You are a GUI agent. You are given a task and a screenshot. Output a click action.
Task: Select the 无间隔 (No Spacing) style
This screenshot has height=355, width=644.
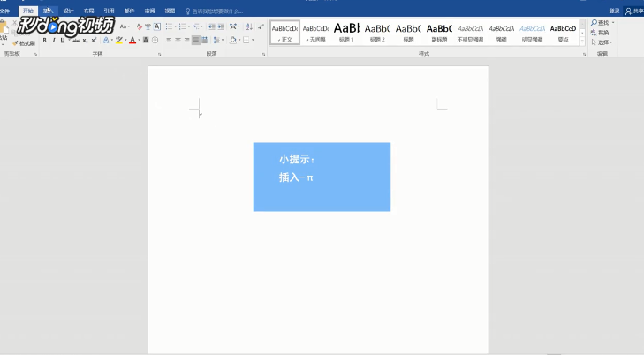coord(315,32)
